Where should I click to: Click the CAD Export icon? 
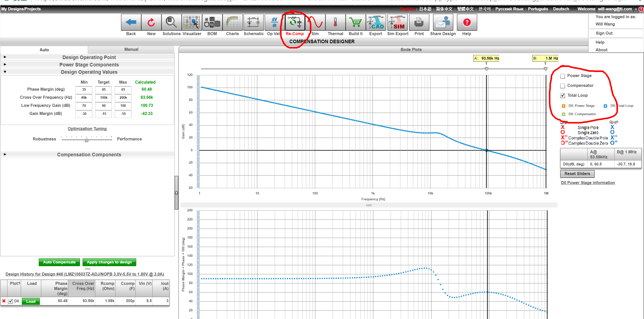click(376, 23)
